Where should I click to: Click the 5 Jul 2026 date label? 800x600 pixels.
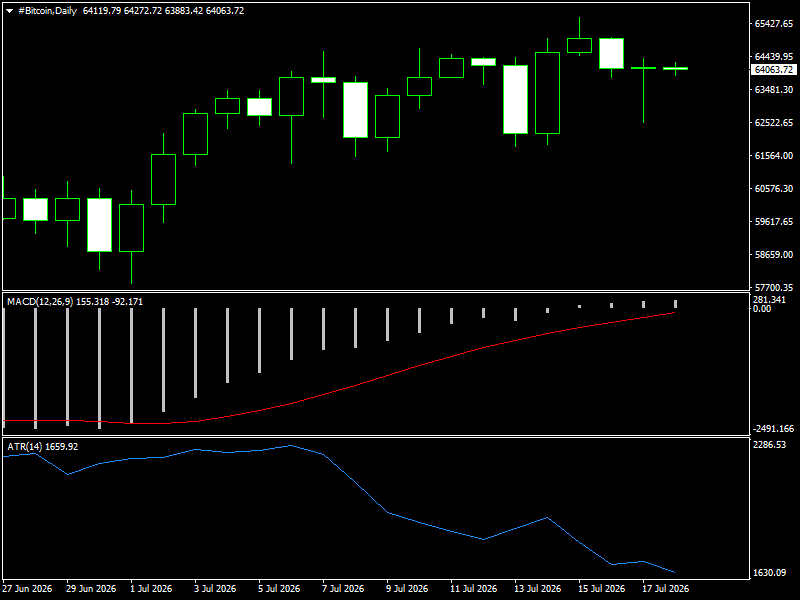coord(279,588)
